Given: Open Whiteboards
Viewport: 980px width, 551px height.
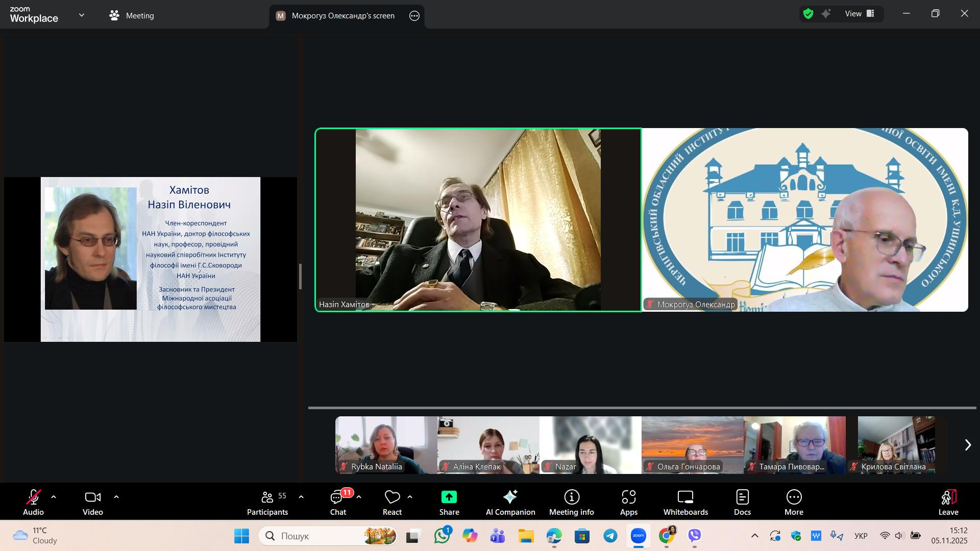Looking at the screenshot, I should (x=685, y=503).
